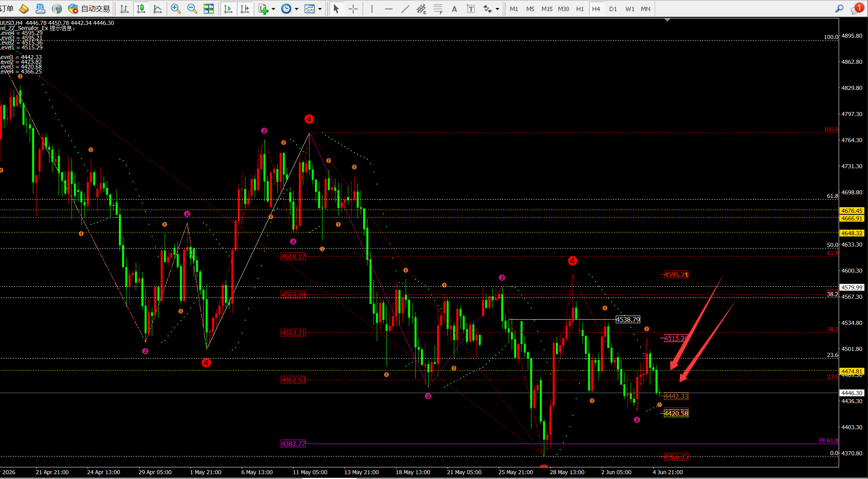Screen dimensions: 868x479
Task: Click the 4474.81 price-axis tag
Action: click(852, 371)
